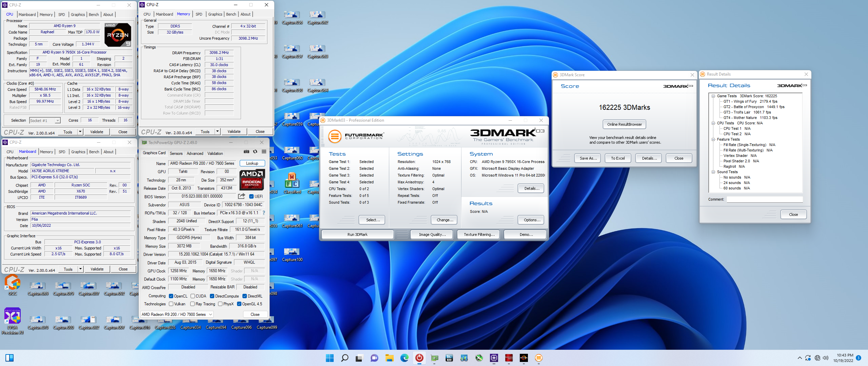The width and height of the screenshot is (868, 366).
Task: Launch Microsoft Edge from the taskbar
Action: [404, 358]
